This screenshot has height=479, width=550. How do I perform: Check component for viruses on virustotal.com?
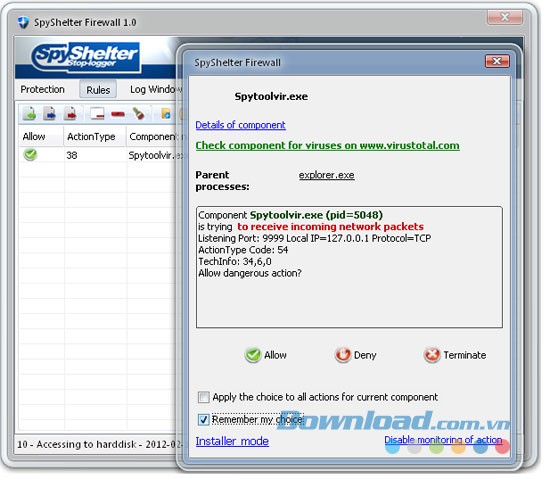(x=328, y=146)
